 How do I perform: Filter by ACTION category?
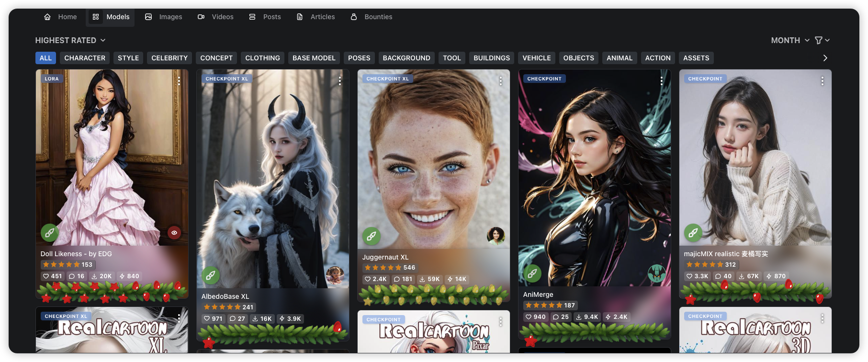pyautogui.click(x=658, y=58)
